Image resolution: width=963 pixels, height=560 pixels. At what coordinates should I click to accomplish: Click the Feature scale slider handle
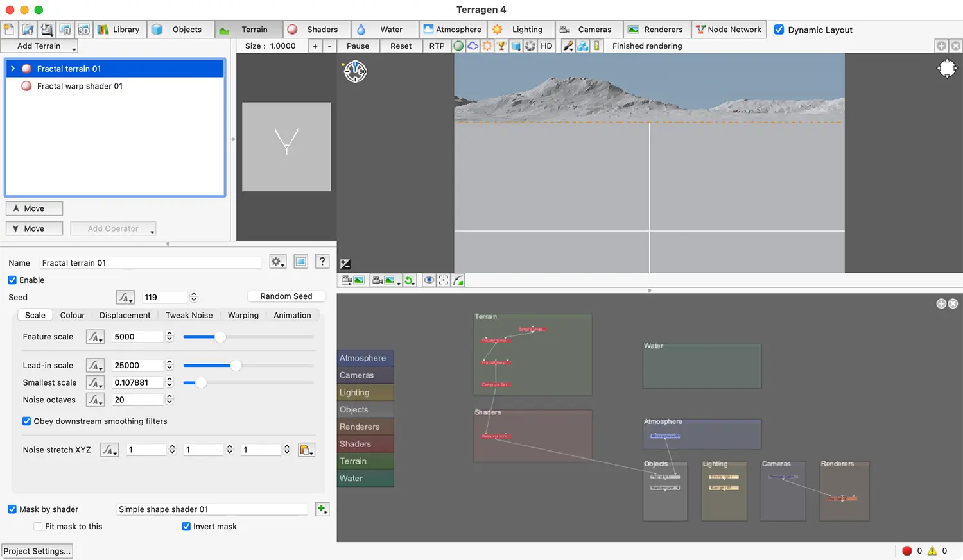[220, 337]
